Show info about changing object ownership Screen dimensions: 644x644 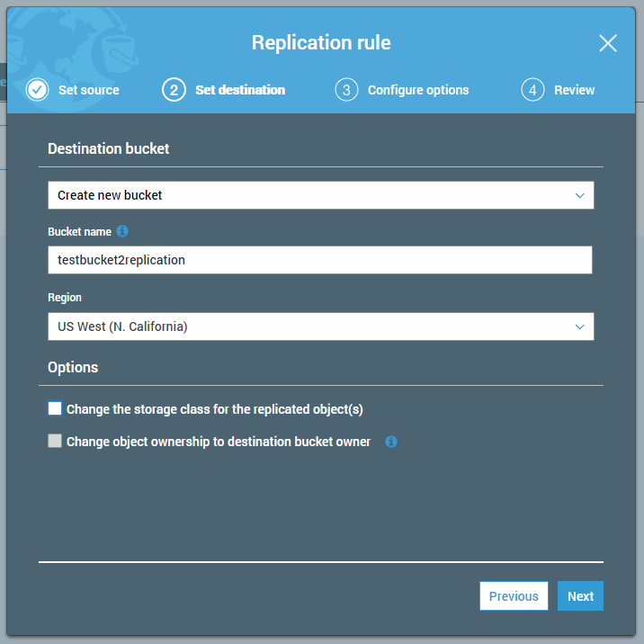(x=391, y=442)
